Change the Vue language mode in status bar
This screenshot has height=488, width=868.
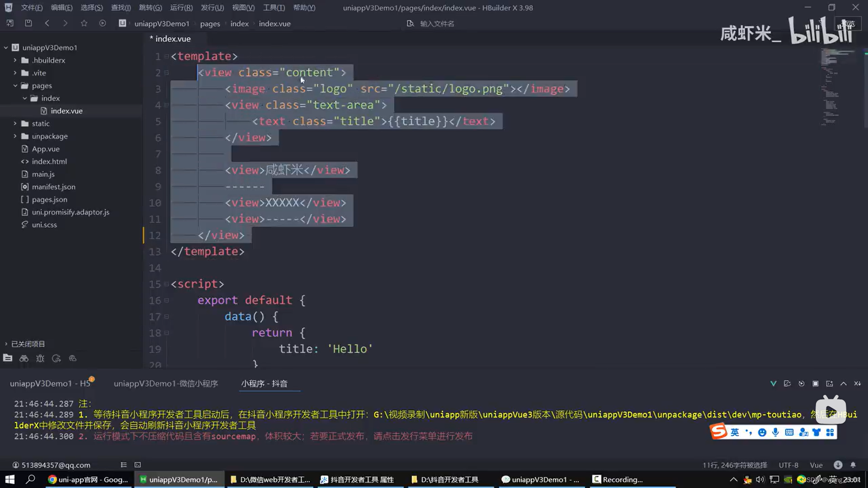click(816, 465)
